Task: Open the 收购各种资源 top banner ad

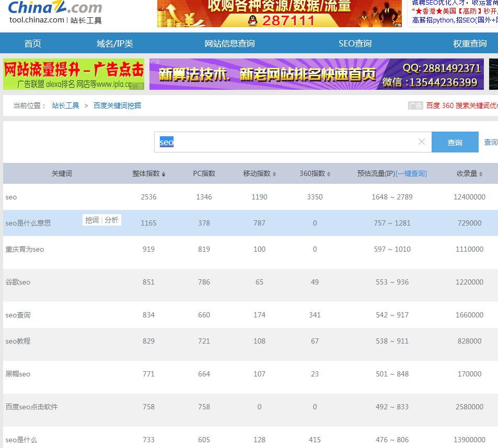Action: pyautogui.click(x=280, y=14)
